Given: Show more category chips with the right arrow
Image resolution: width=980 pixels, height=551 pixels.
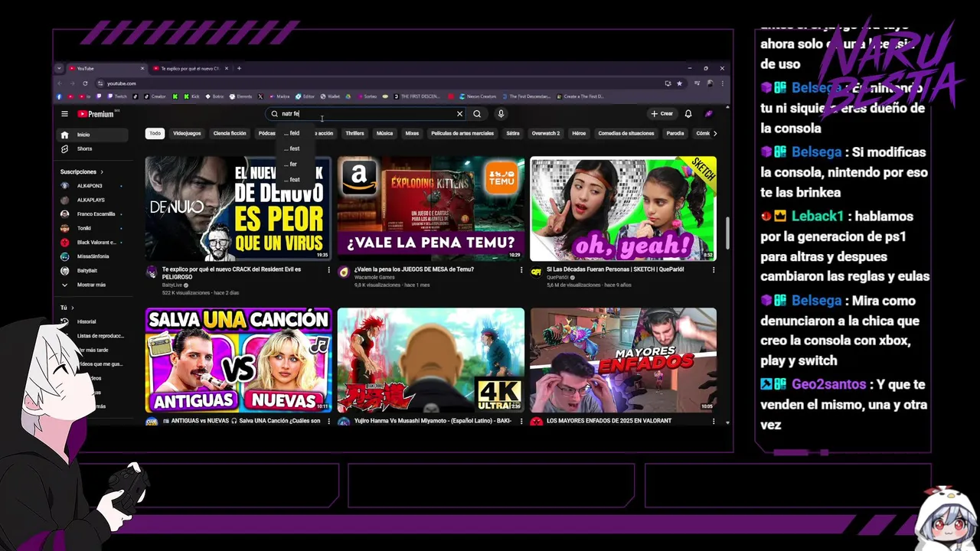Looking at the screenshot, I should point(715,133).
